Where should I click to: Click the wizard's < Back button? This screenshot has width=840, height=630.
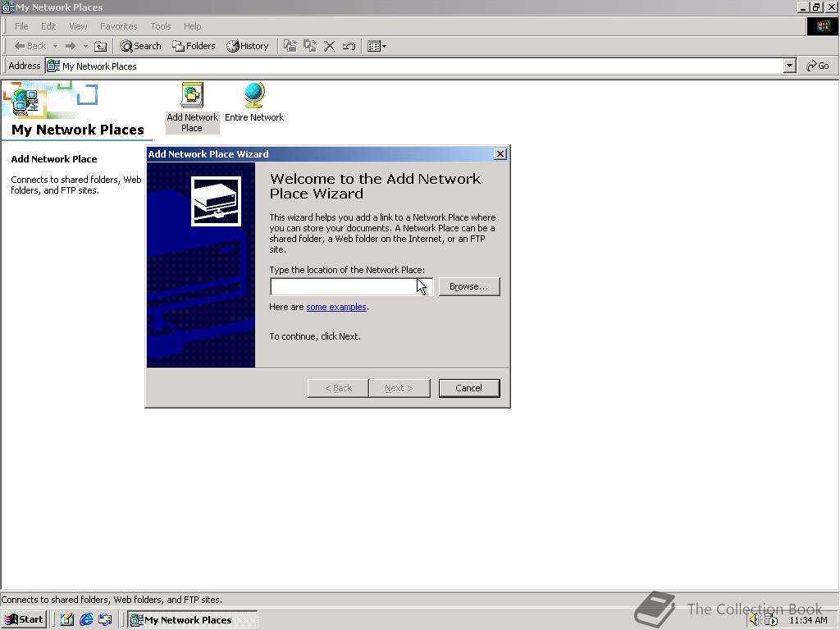[338, 388]
